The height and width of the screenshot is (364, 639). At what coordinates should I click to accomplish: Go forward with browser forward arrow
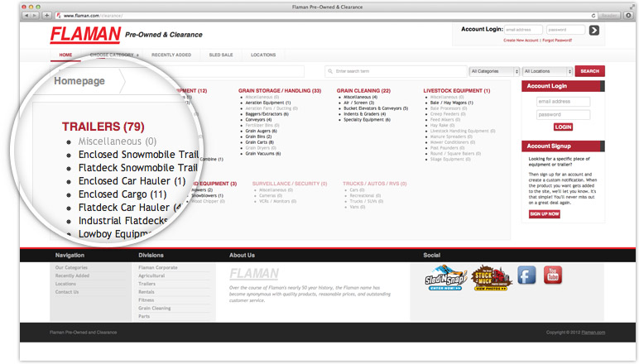(x=35, y=16)
